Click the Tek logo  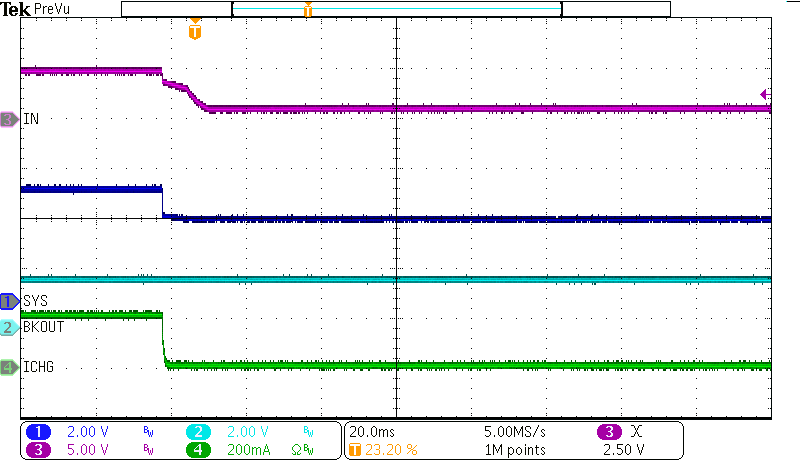(x=16, y=9)
